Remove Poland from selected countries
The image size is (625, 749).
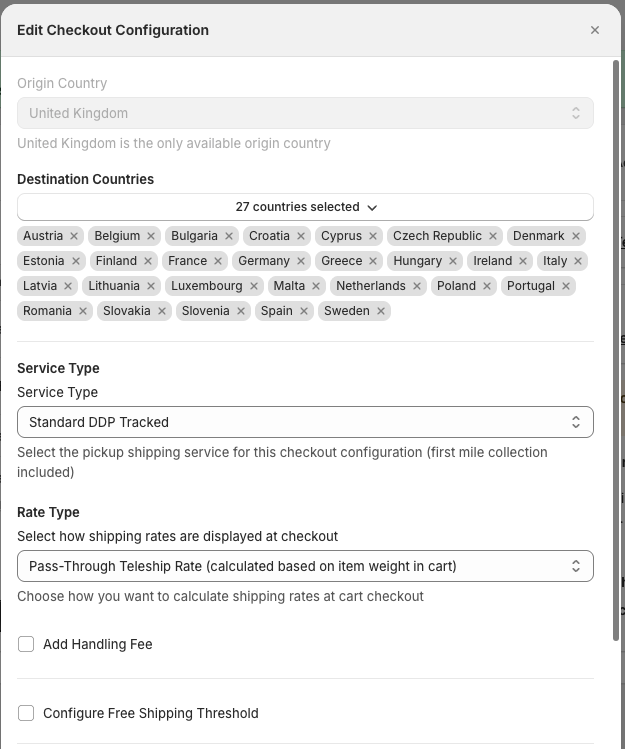487,286
